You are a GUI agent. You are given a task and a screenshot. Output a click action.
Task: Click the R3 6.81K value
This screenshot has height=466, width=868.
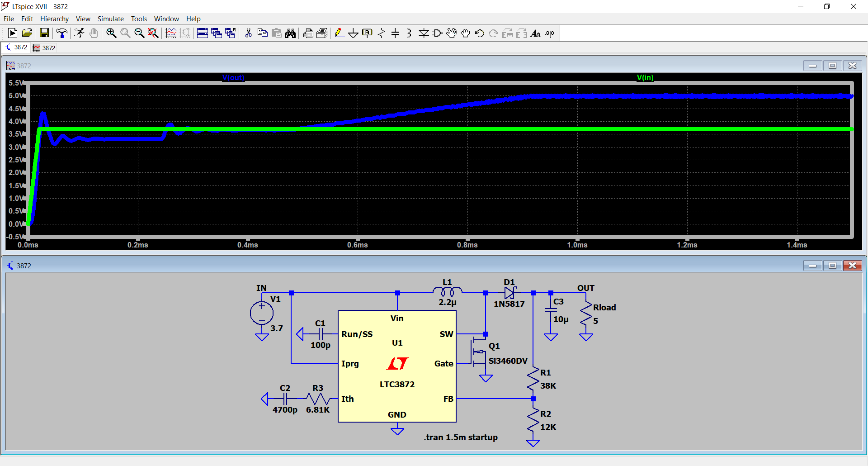point(318,410)
